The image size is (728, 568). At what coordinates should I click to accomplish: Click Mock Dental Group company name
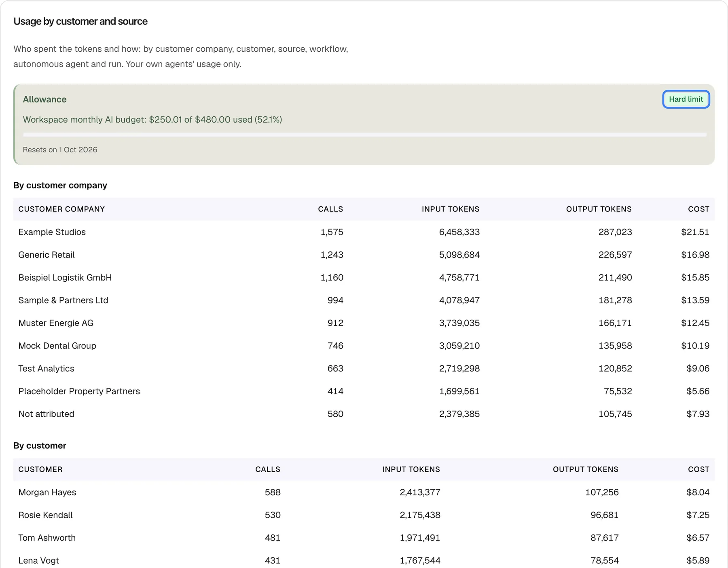point(57,346)
